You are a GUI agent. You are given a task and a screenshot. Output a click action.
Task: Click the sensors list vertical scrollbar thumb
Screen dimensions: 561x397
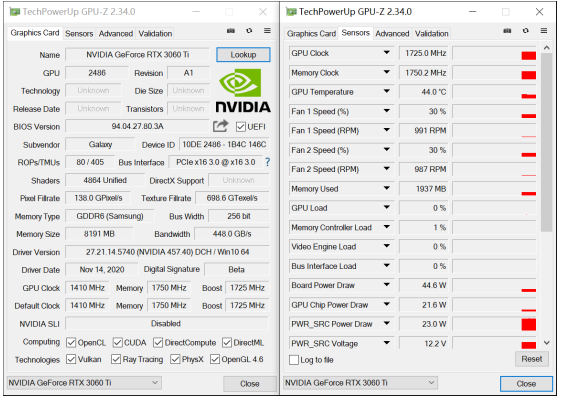[x=546, y=142]
